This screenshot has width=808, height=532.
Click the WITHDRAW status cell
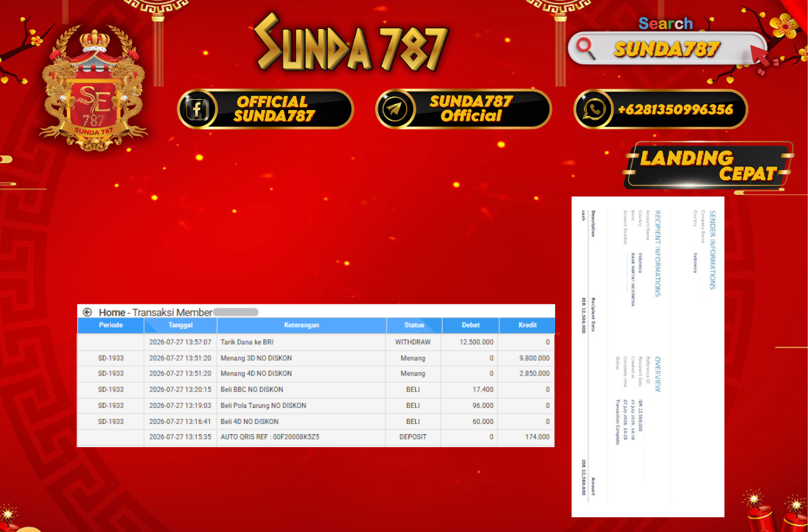pos(413,342)
